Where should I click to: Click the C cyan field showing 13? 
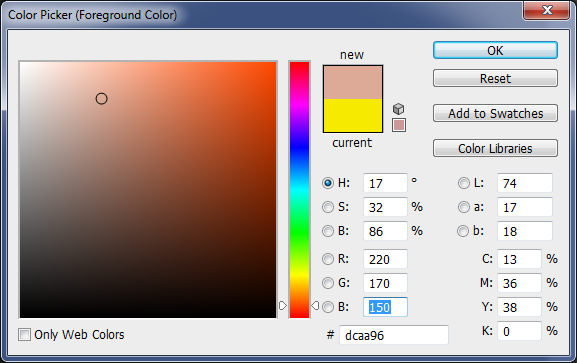[519, 259]
